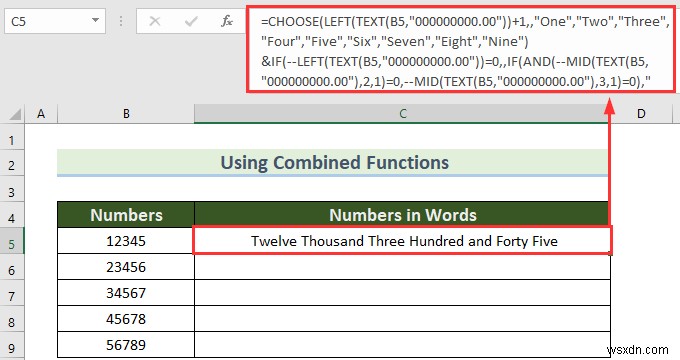The height and width of the screenshot is (360, 680).
Task: Click the formula bar options dots handle
Action: [x=121, y=21]
